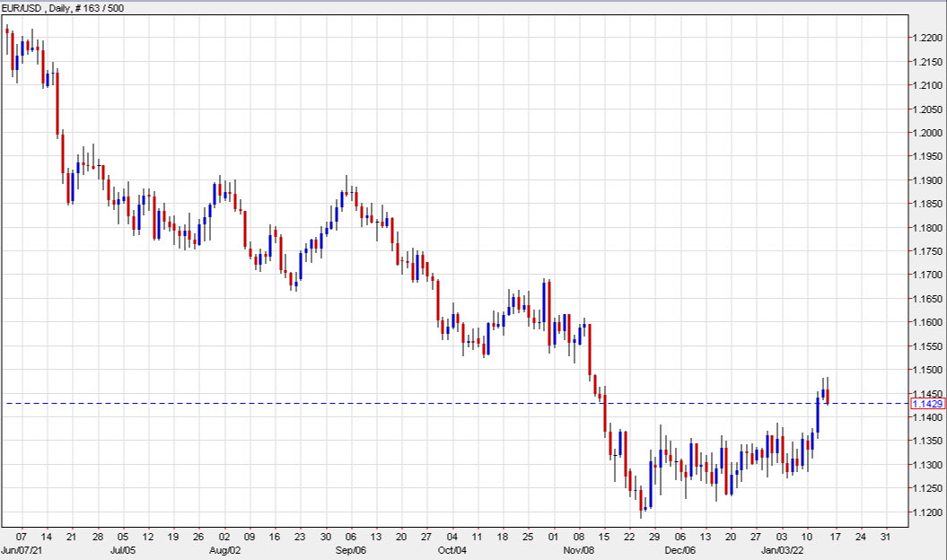Select the Jan/03/22 date label
The image size is (947, 560).
click(x=782, y=550)
